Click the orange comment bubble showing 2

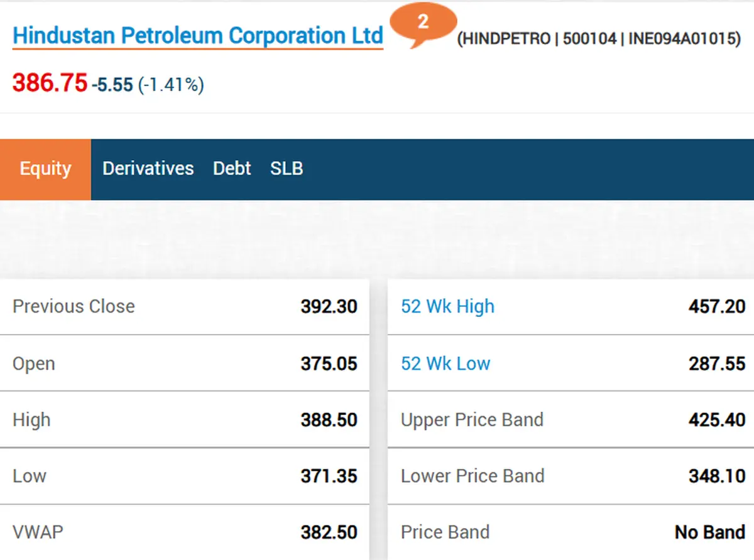pos(423,23)
